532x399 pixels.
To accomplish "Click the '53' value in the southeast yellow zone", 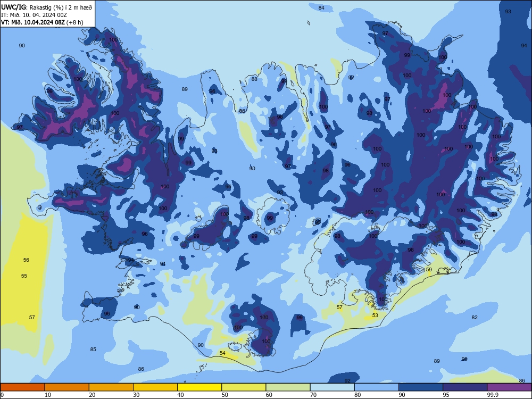I will click(x=375, y=315).
